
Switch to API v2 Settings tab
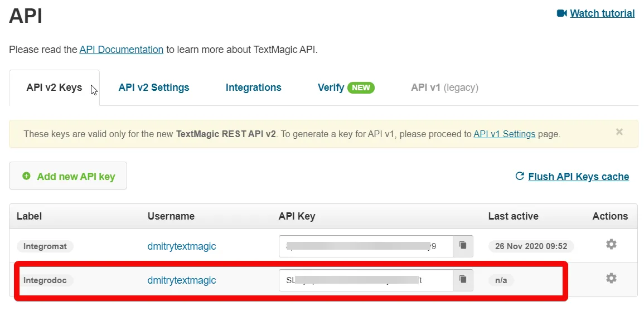pyautogui.click(x=154, y=88)
